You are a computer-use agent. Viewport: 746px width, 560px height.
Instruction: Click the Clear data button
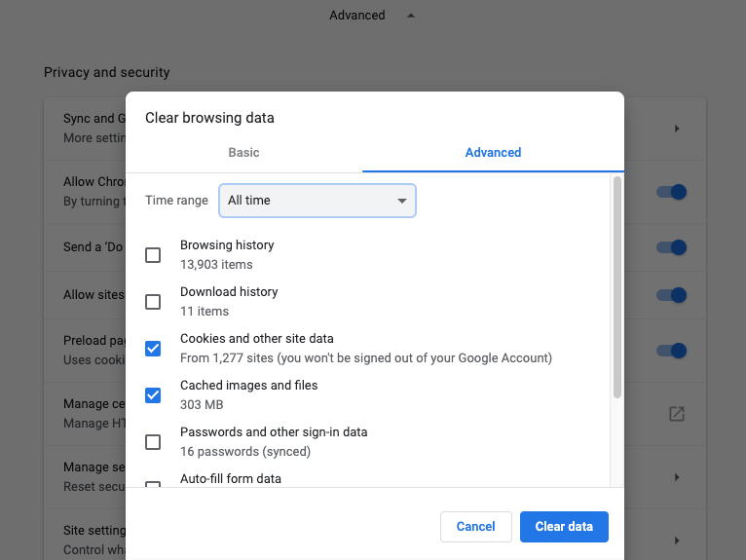[x=564, y=527]
